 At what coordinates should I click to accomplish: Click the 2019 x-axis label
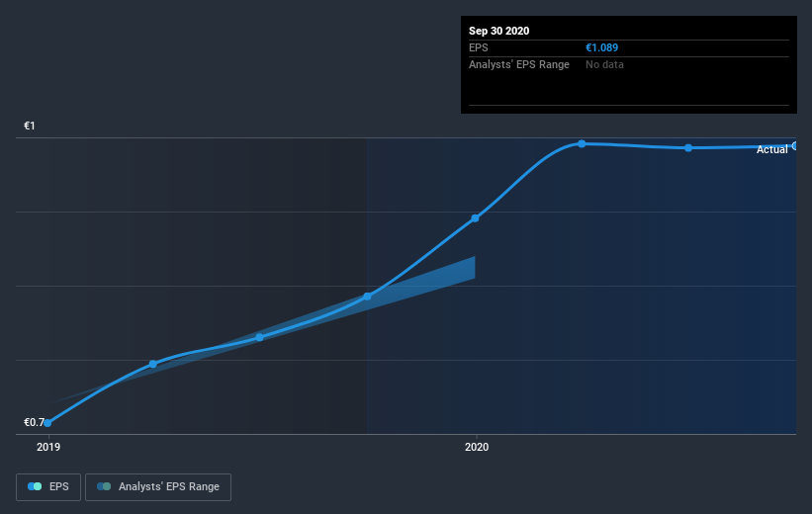[48, 447]
